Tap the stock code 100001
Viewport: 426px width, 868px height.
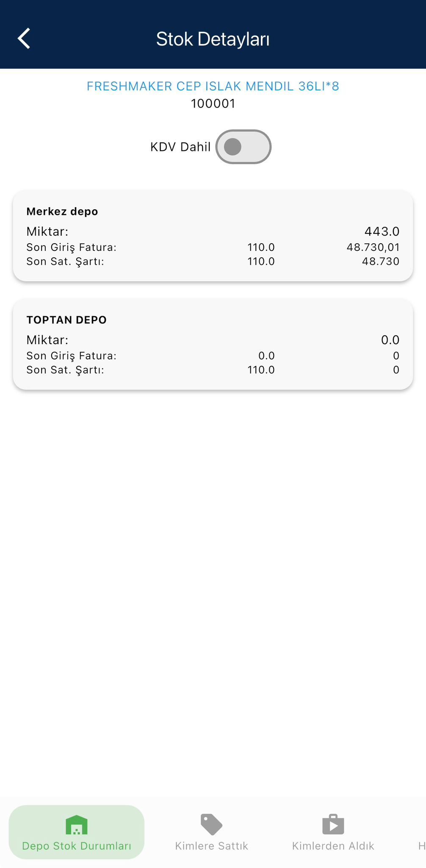coord(213,103)
